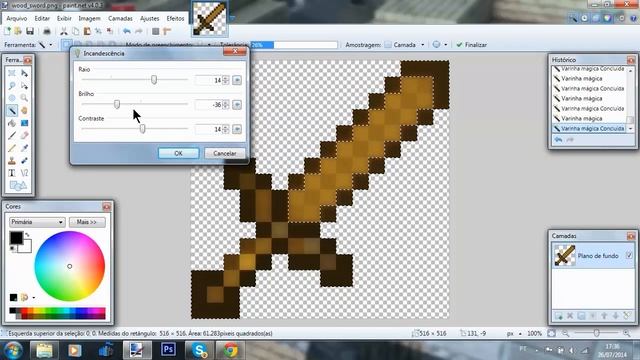Open the Arquivo menu
Image resolution: width=640 pixels, height=360 pixels.
17,18
